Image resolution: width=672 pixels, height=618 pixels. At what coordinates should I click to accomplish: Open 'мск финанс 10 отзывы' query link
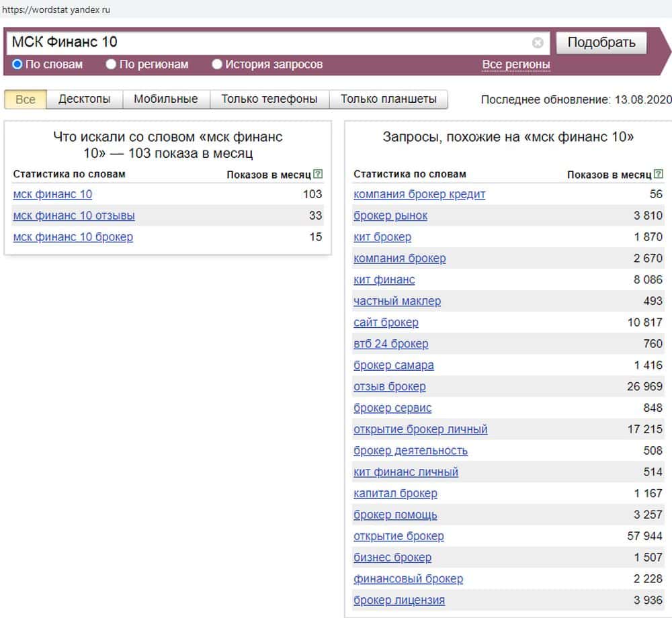(74, 216)
